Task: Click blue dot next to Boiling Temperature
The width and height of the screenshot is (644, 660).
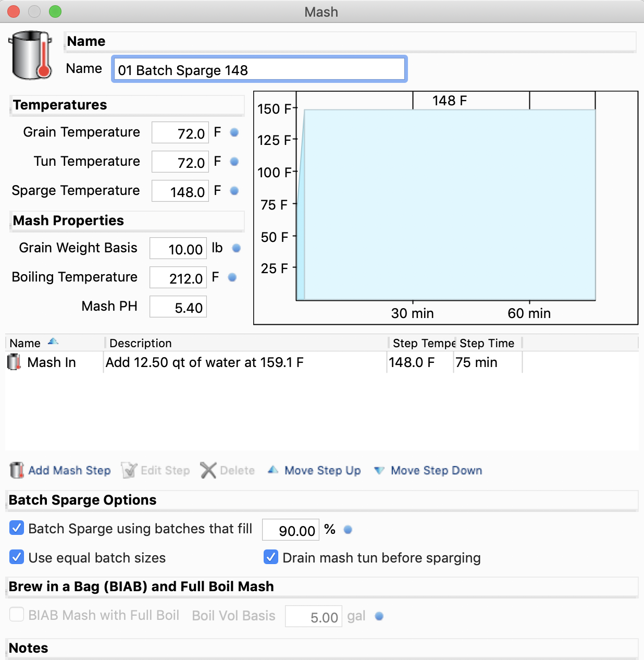Action: (x=232, y=277)
